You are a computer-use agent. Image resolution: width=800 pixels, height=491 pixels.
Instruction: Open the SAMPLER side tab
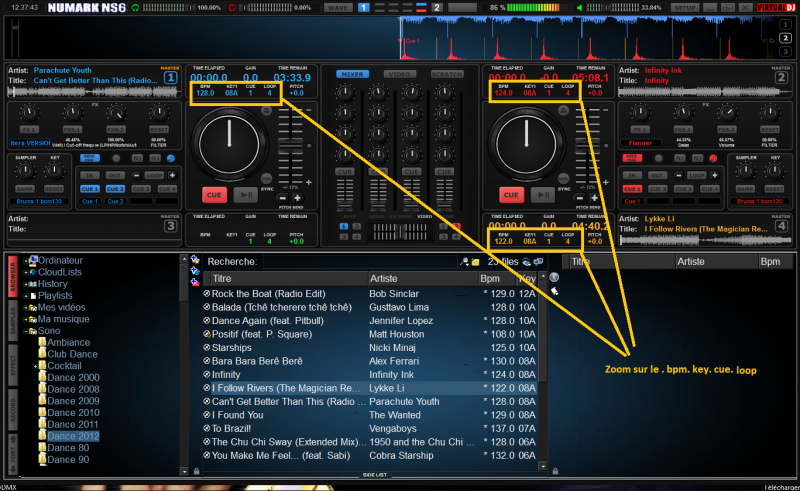[x=13, y=321]
